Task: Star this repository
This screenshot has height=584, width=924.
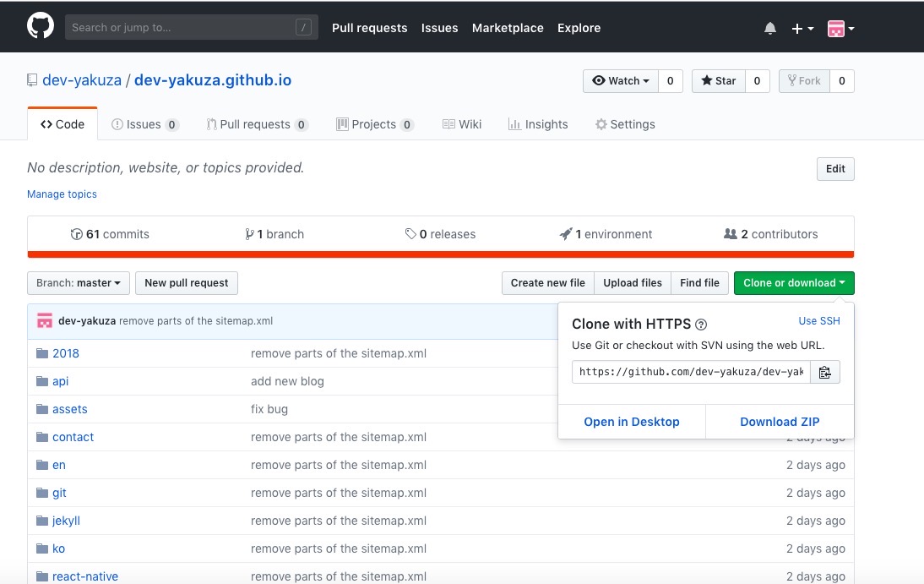Action: coord(719,81)
